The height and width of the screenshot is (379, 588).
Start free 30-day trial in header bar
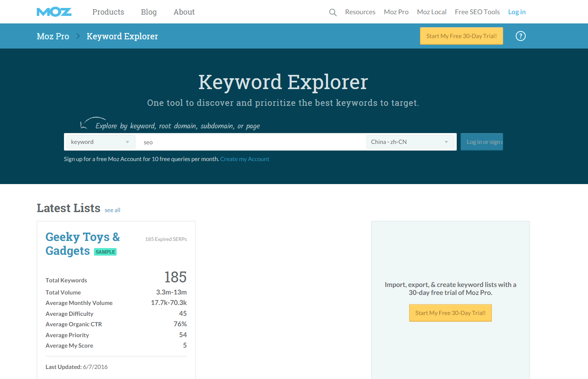click(461, 36)
